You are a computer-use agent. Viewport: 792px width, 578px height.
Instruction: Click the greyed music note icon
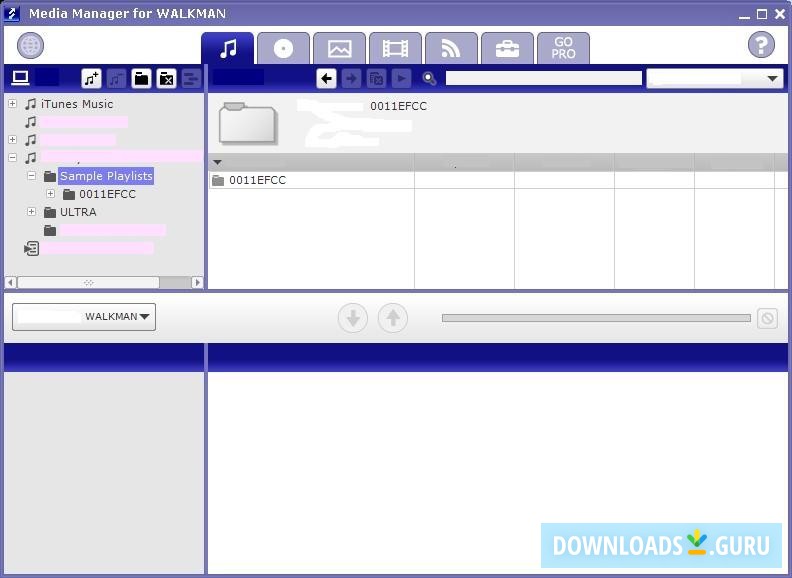pyautogui.click(x=116, y=78)
